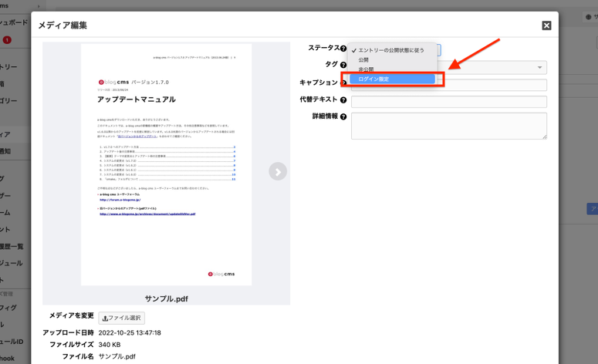Open the タグ dropdown arrow
This screenshot has width=598, height=364.
tap(539, 67)
